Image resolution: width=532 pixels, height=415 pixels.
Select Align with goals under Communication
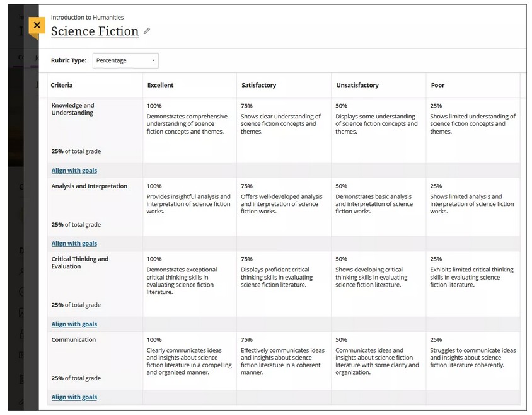tap(74, 397)
